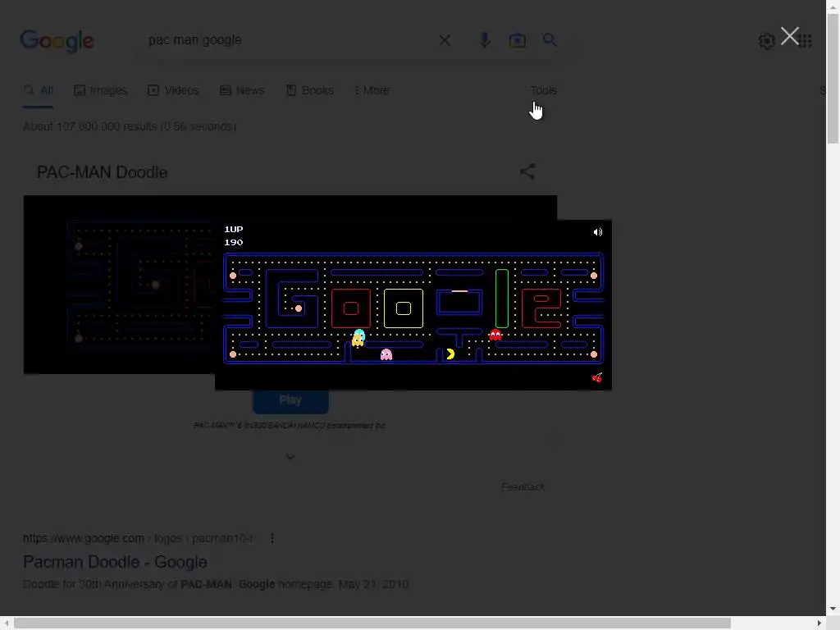Open Google apps grid icon
Viewport: 840px width, 630px height.
(806, 41)
